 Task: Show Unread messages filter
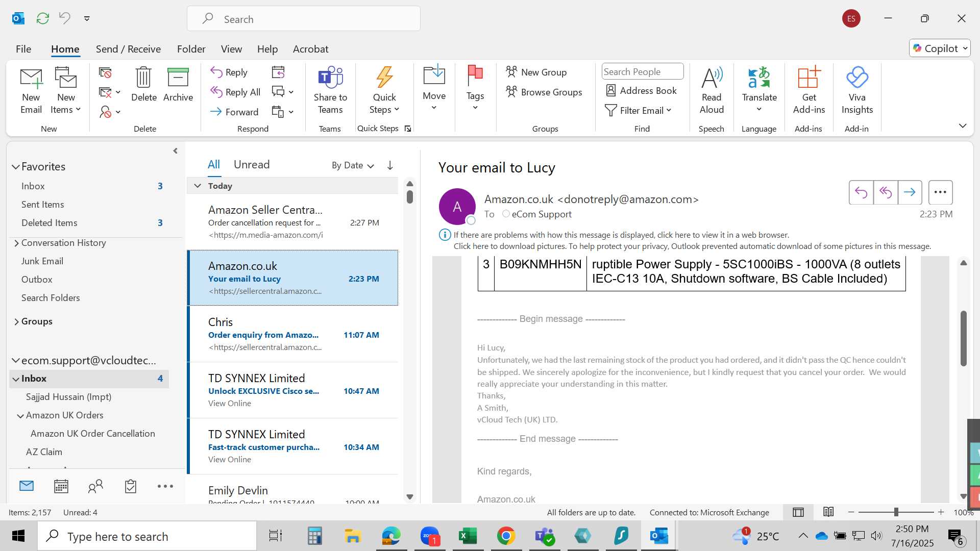pos(252,164)
